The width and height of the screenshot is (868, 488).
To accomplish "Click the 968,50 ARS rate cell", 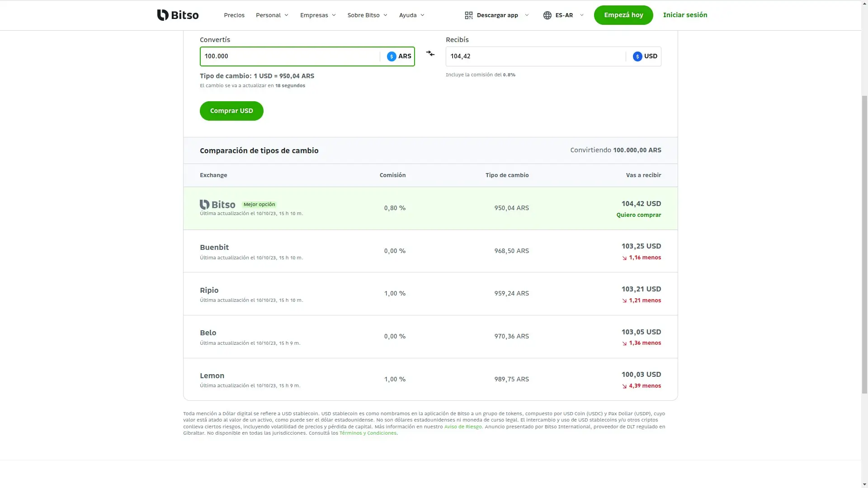I will (511, 251).
